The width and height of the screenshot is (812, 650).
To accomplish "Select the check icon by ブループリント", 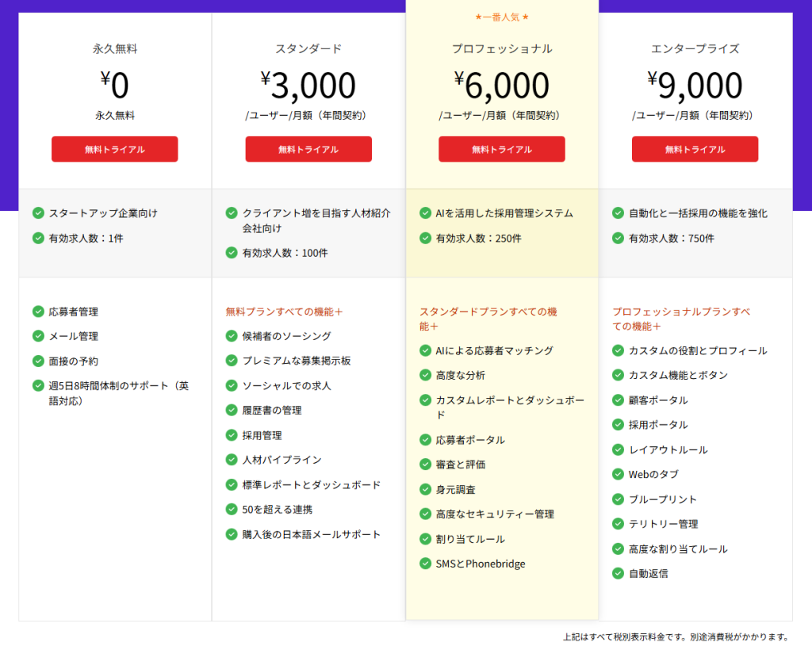I will point(618,499).
